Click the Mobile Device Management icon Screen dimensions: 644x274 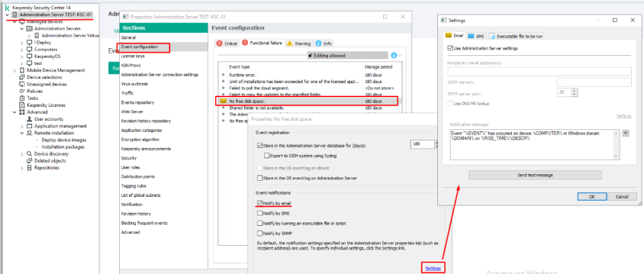(22, 70)
